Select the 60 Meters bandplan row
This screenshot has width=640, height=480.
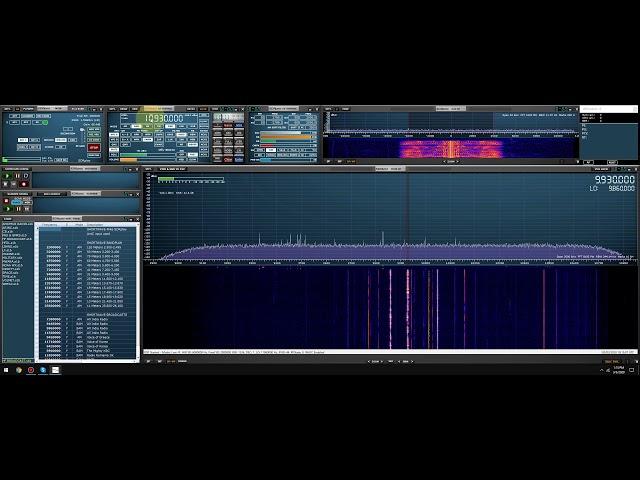[87, 261]
